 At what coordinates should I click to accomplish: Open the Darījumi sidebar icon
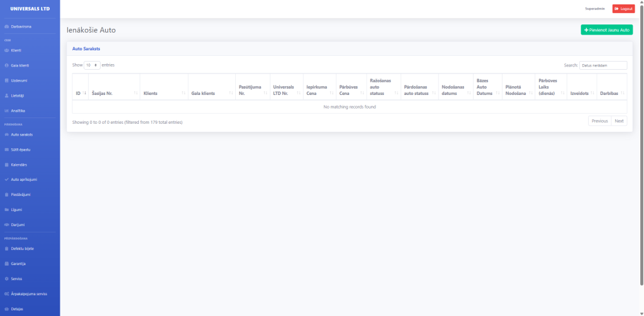[x=6, y=224]
